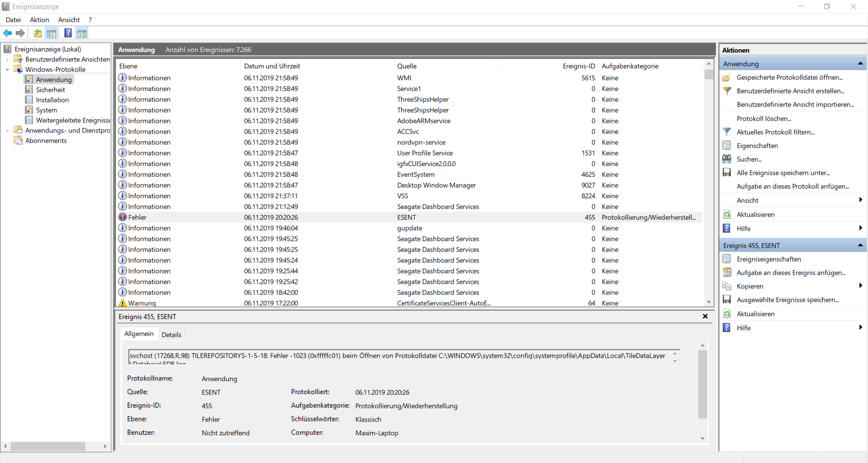Click Aufgabe an dieses Ereignis anfügen
This screenshot has width=868, height=463.
point(789,273)
